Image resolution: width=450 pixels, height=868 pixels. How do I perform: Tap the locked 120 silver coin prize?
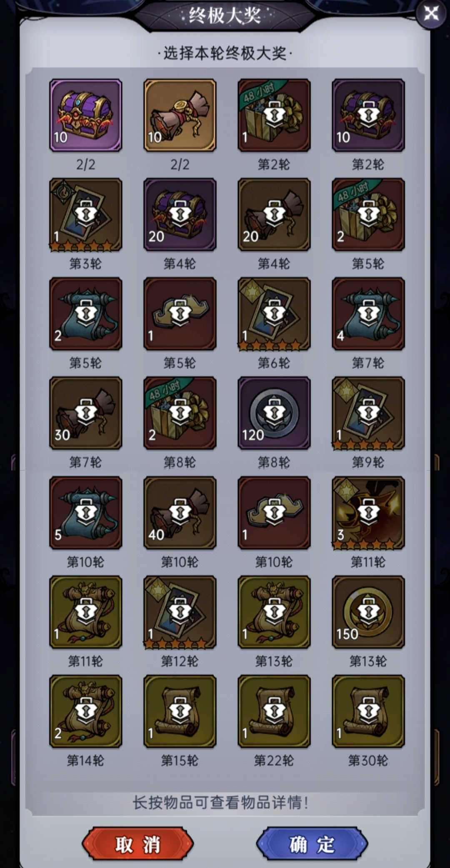[274, 413]
